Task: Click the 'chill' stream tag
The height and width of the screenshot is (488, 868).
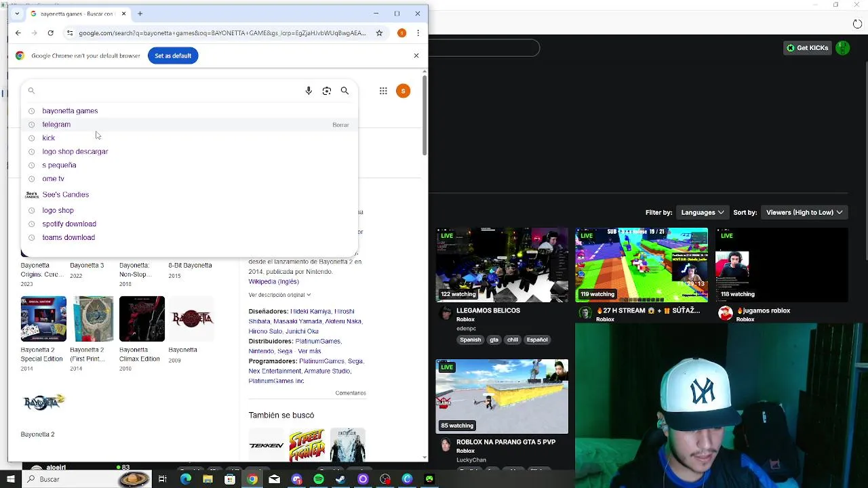Action: (513, 340)
